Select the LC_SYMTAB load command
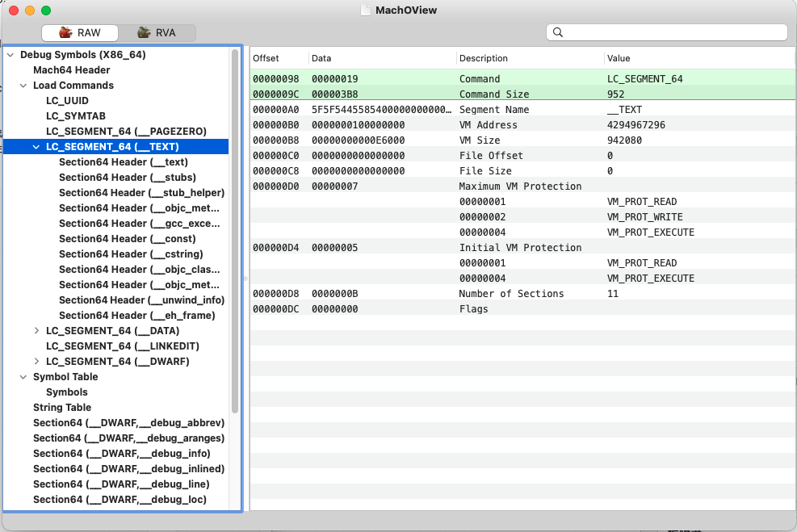 [x=76, y=116]
